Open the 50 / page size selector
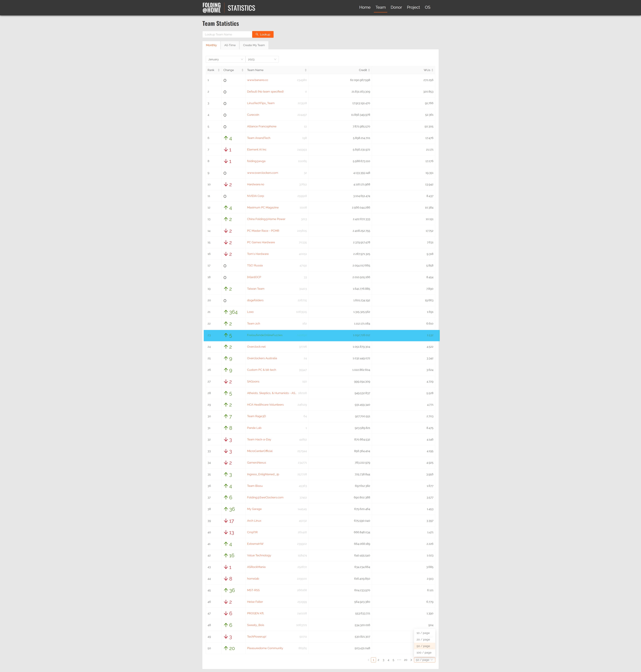The image size is (641, 672). 424,660
